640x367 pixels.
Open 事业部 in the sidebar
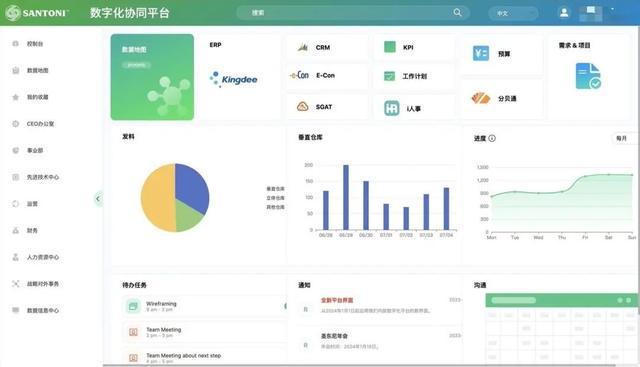(x=35, y=150)
